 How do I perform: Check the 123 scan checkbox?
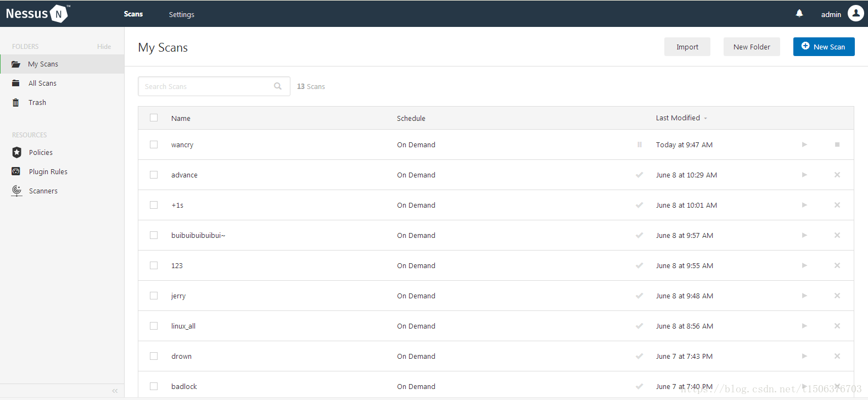[154, 265]
